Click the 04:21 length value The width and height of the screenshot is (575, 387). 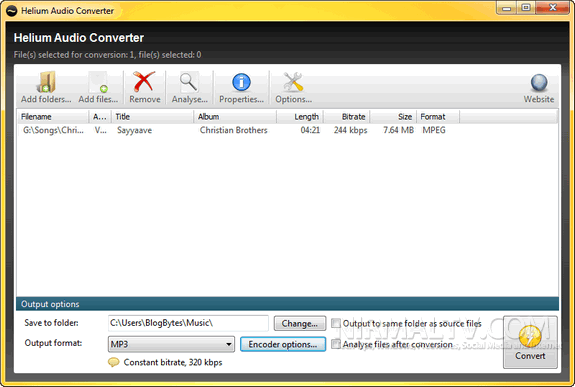[x=310, y=130]
